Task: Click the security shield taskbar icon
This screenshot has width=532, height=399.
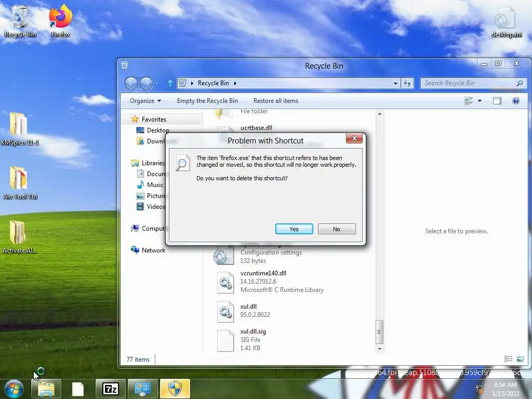Action: (x=175, y=389)
